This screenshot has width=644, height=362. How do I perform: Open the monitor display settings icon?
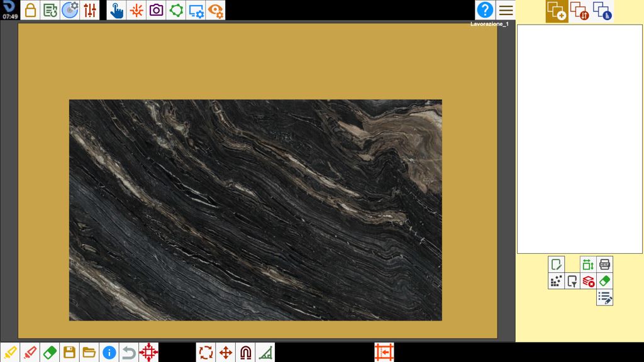click(x=196, y=10)
